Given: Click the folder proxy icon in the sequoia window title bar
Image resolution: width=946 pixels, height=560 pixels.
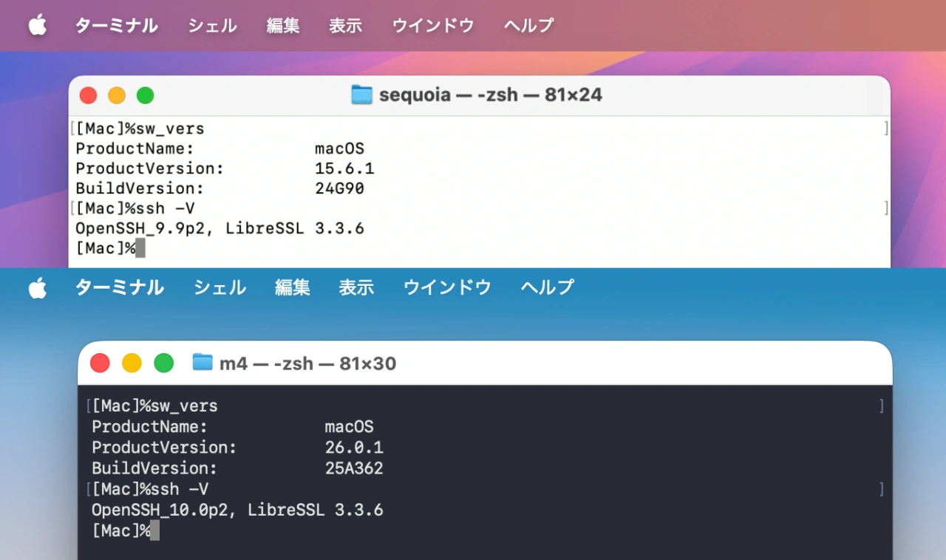Looking at the screenshot, I should point(361,95).
